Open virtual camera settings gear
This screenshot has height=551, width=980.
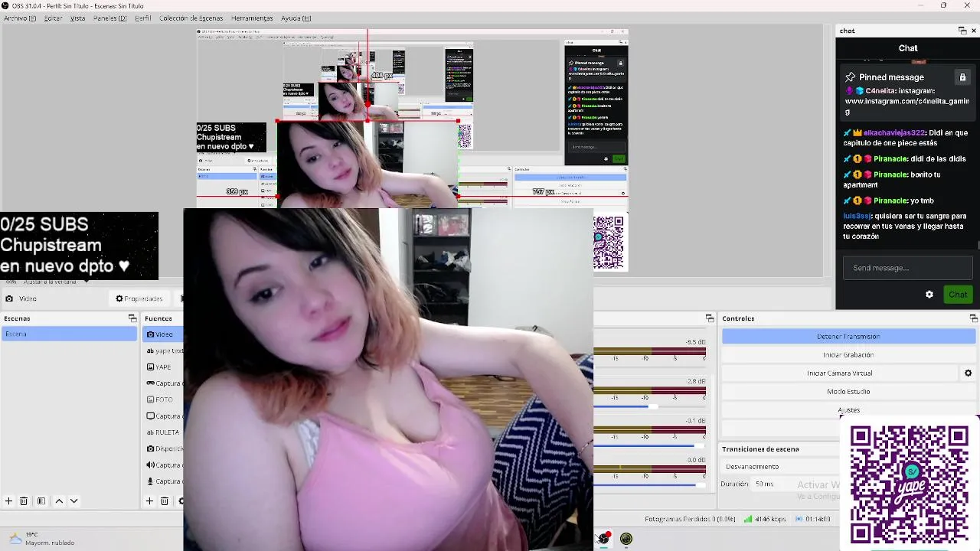click(968, 373)
